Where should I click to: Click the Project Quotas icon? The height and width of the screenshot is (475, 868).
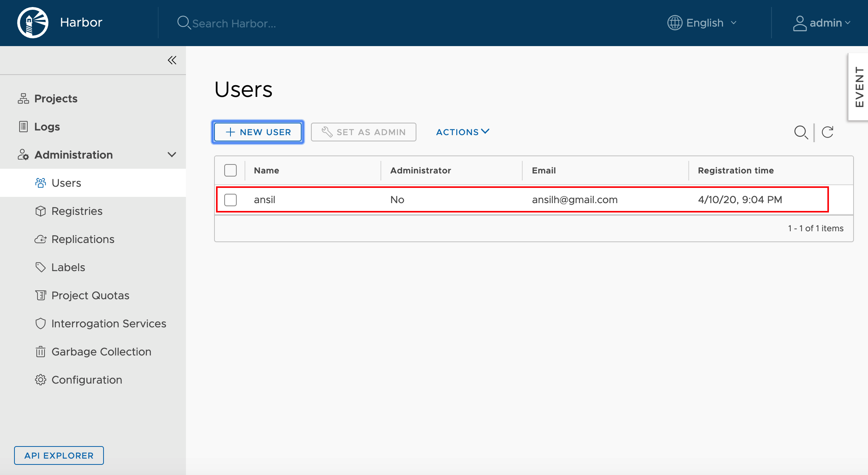point(41,295)
